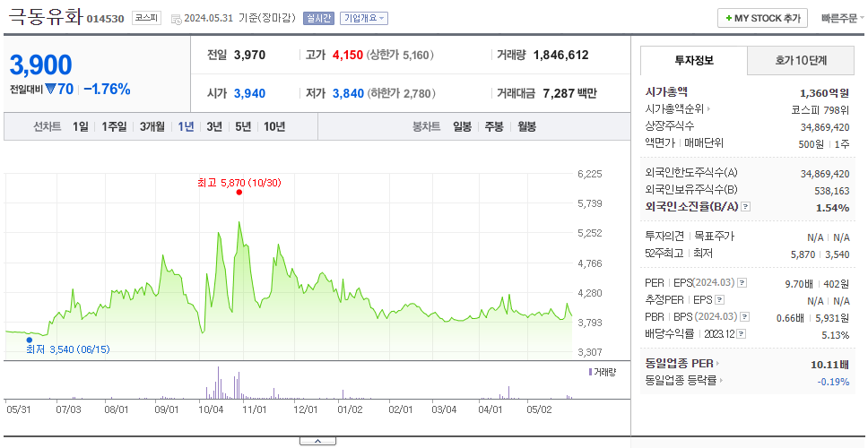
Task: Click the 저가 value 3,840
Action: tap(348, 93)
